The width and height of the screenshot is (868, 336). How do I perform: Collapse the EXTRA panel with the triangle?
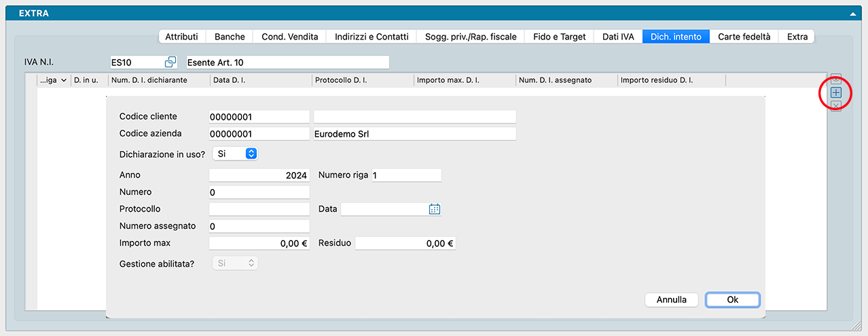pyautogui.click(x=852, y=14)
